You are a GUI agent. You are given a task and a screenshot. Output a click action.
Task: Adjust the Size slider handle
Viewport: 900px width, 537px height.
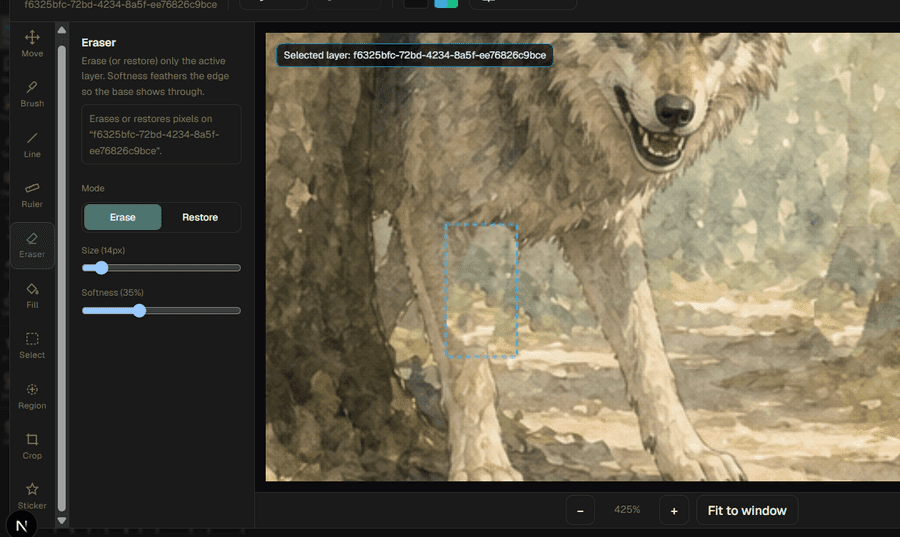(101, 268)
